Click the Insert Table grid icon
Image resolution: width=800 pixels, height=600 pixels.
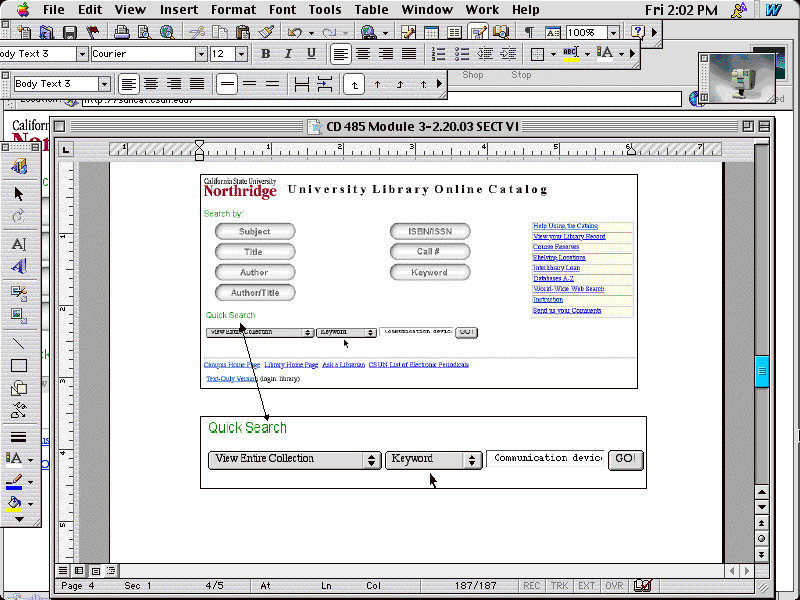[x=431, y=32]
